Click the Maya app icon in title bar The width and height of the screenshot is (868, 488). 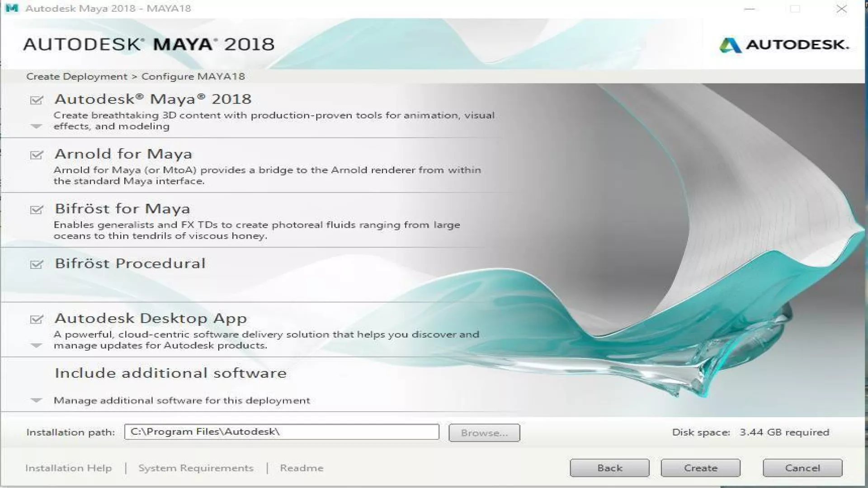pyautogui.click(x=12, y=8)
